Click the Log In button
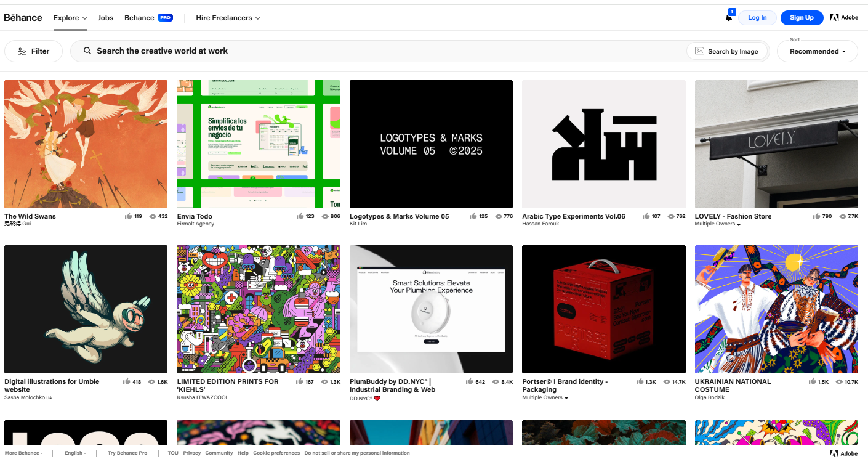 pos(757,18)
